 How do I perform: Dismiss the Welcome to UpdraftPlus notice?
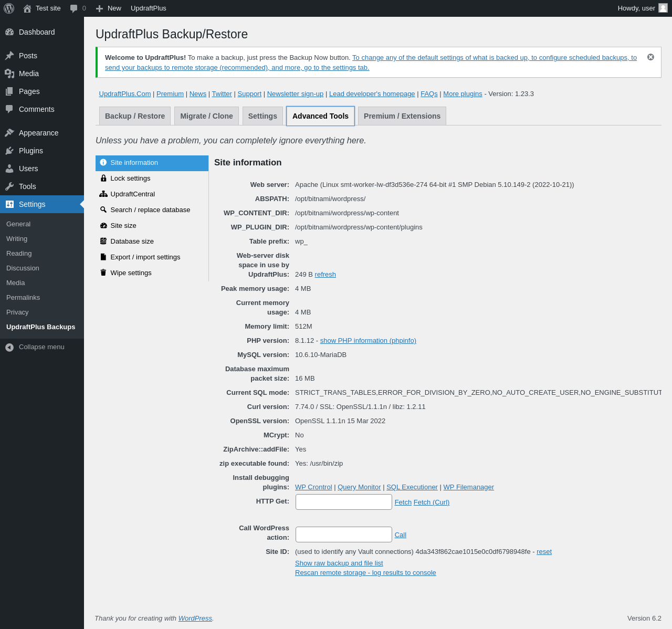650,57
